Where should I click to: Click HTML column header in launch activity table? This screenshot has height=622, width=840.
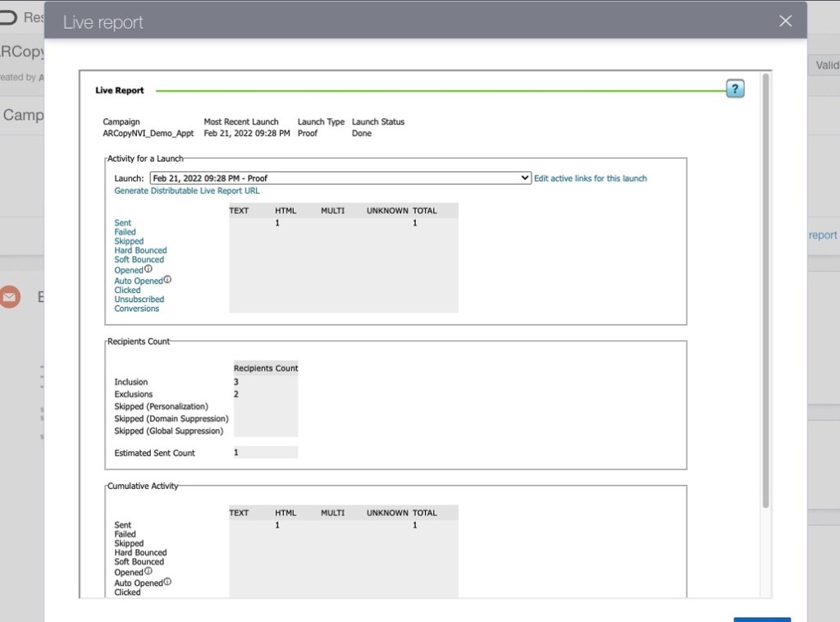(x=285, y=211)
